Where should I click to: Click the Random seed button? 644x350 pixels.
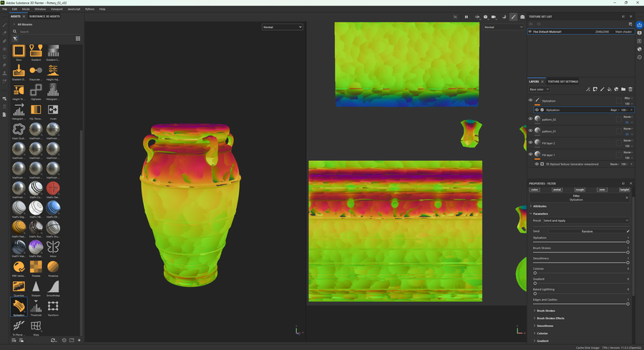[x=587, y=231]
